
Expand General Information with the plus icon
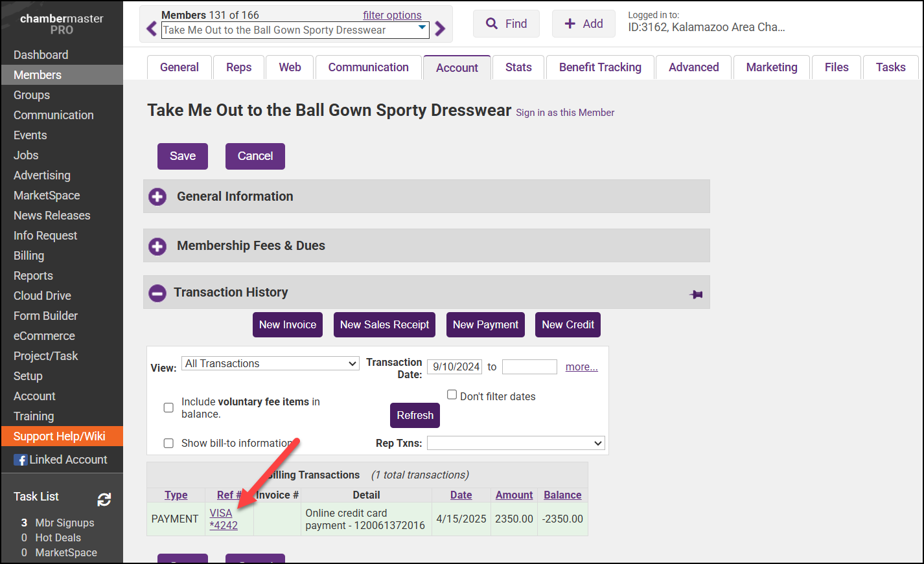click(x=157, y=197)
